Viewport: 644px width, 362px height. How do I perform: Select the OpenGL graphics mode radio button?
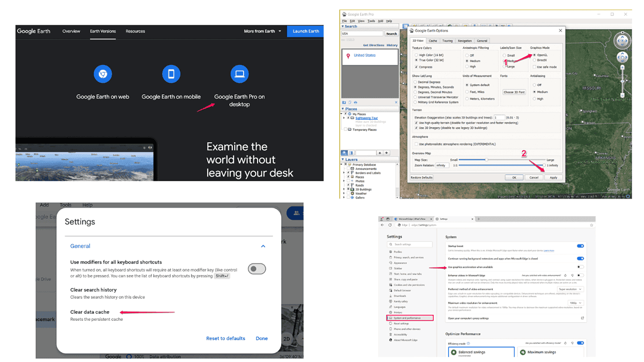coord(535,55)
